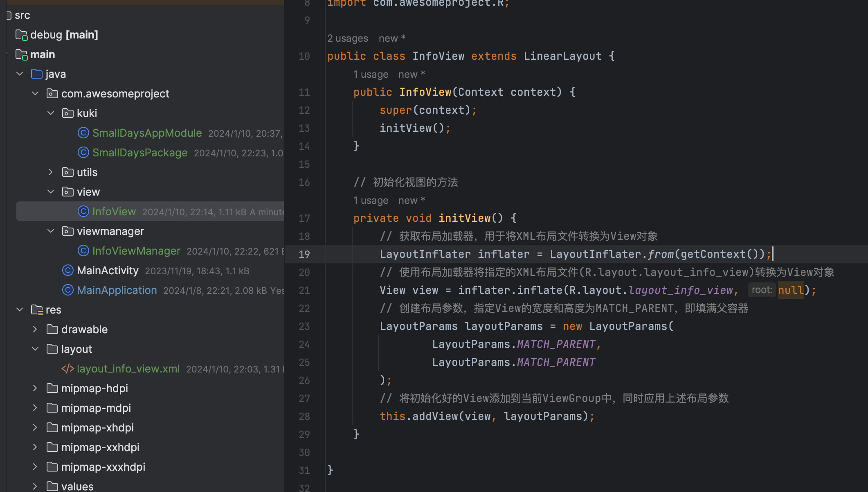Image resolution: width=868 pixels, height=492 pixels.
Task: Click the SmallDaysAppModule class icon
Action: [83, 133]
